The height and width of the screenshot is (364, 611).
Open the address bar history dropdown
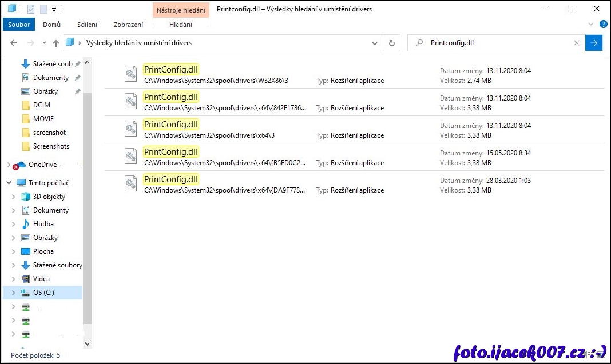click(375, 43)
